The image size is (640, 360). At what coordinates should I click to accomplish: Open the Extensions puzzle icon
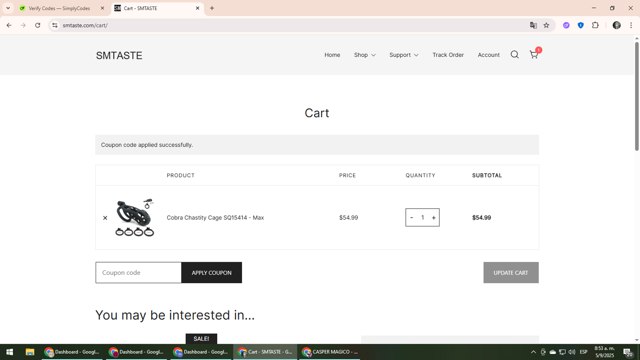point(595,25)
